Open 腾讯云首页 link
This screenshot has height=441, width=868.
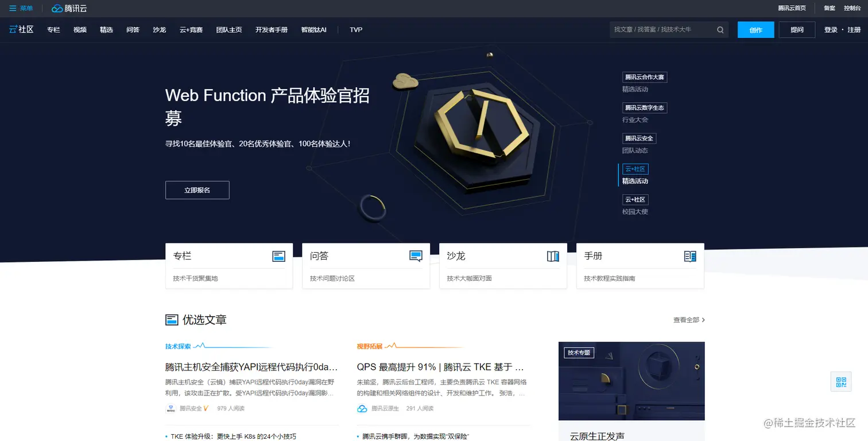(x=792, y=8)
